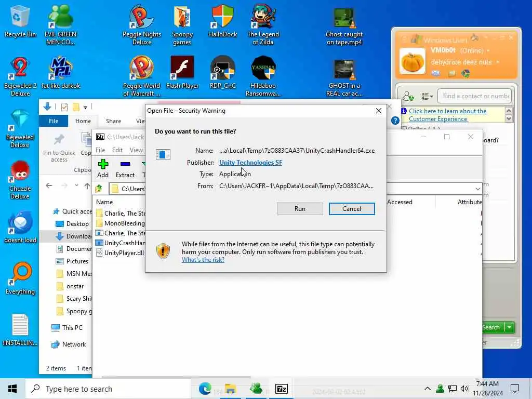This screenshot has width=532, height=399.
Task: Select Quick access in Explorer tree
Action: click(72, 211)
